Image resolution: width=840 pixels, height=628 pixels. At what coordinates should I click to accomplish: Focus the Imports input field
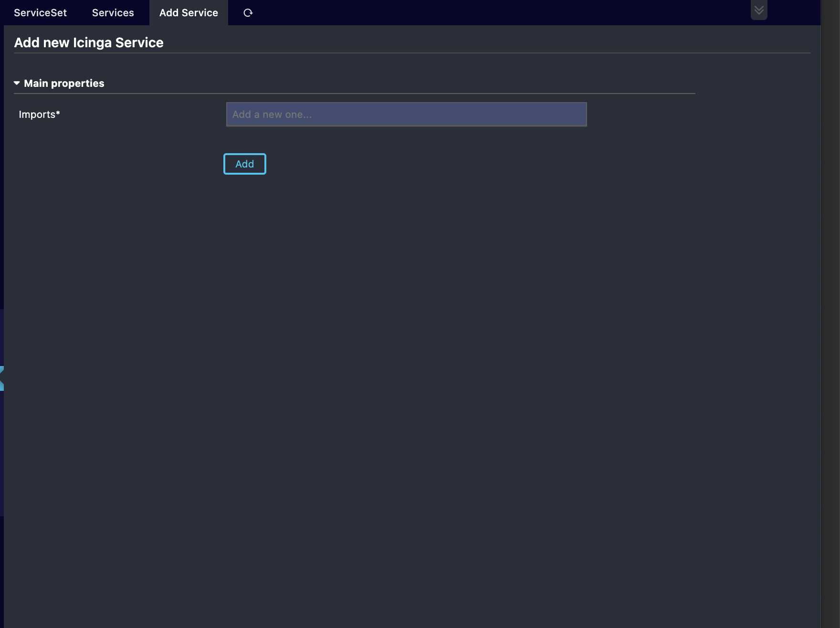tap(406, 115)
